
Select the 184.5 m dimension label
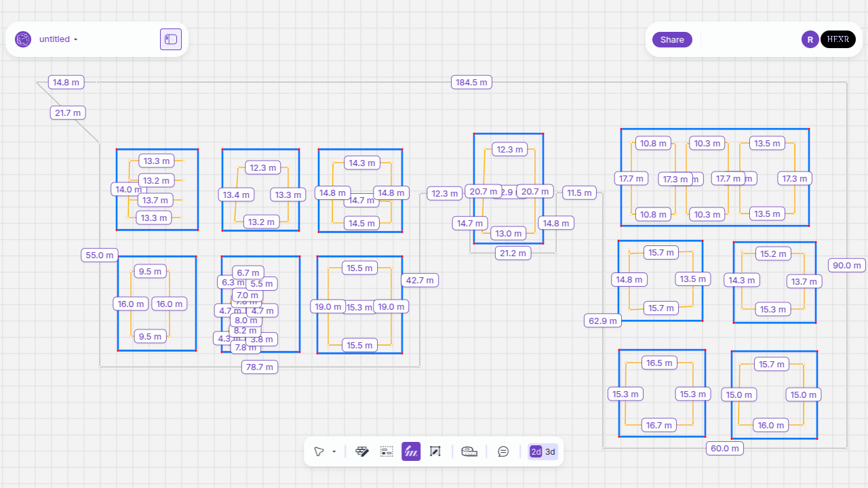point(471,82)
